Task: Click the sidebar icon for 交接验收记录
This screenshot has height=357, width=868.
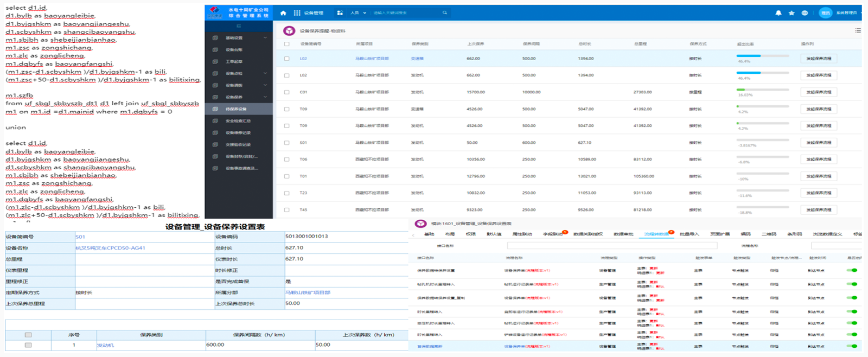Action: pos(215,145)
